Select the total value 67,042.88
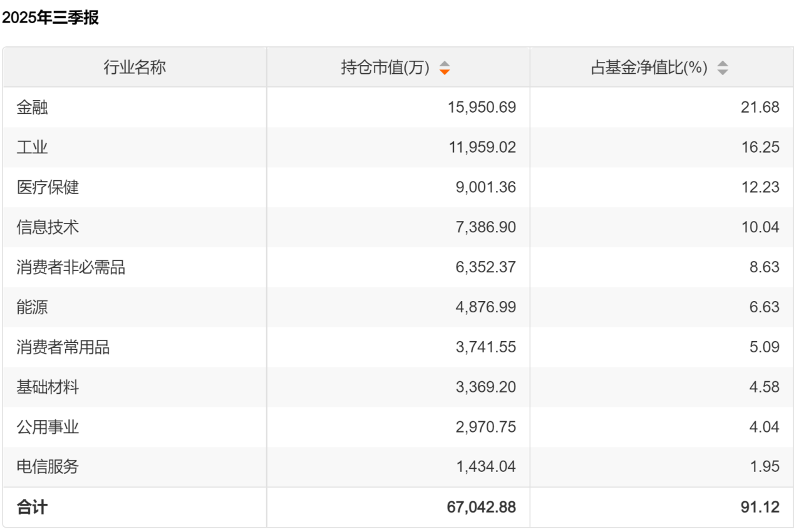794x532 pixels. (x=482, y=507)
